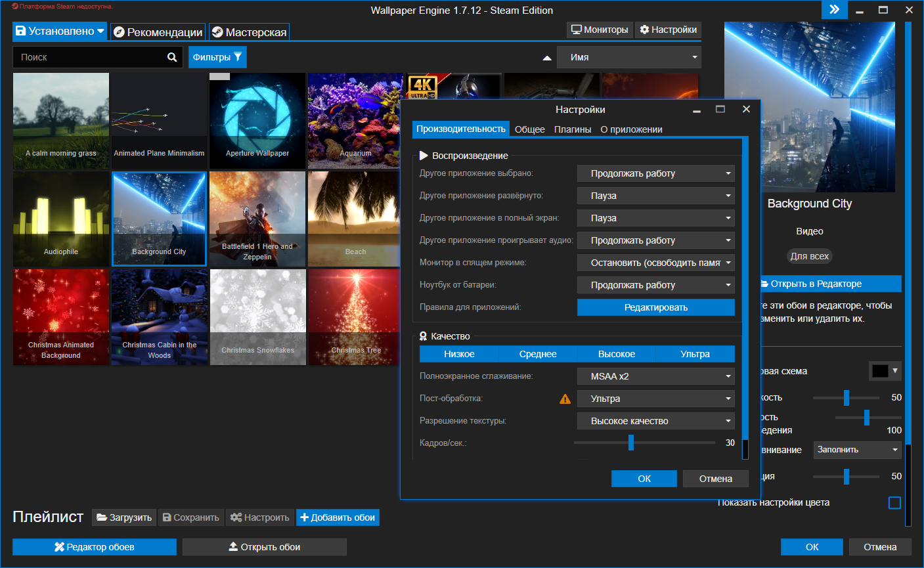The height and width of the screenshot is (568, 924).
Task: Select Audiophile wallpaper thumbnail
Action: click(x=61, y=219)
